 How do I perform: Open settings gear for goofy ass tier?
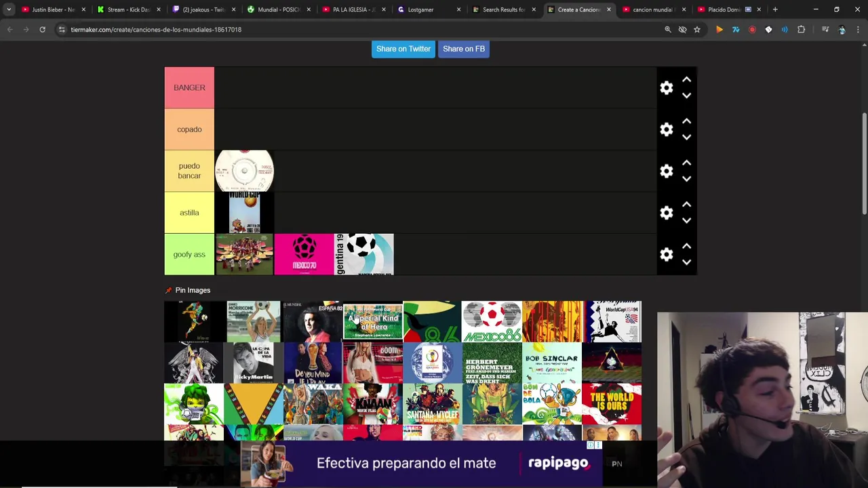click(667, 255)
